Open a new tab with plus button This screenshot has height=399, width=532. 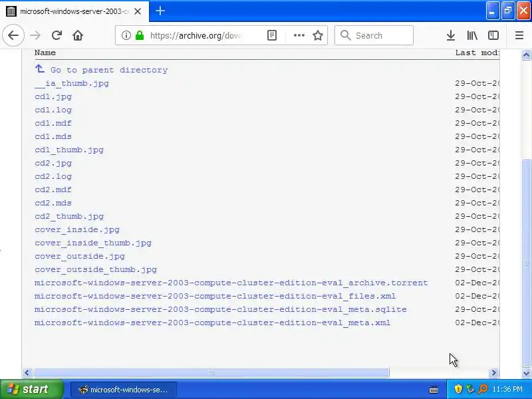[160, 11]
